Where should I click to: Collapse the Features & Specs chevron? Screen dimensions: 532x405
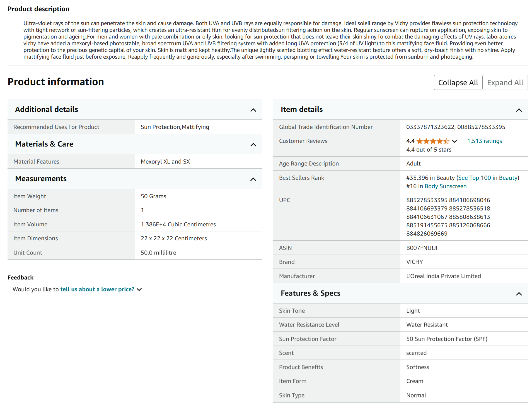[519, 294]
